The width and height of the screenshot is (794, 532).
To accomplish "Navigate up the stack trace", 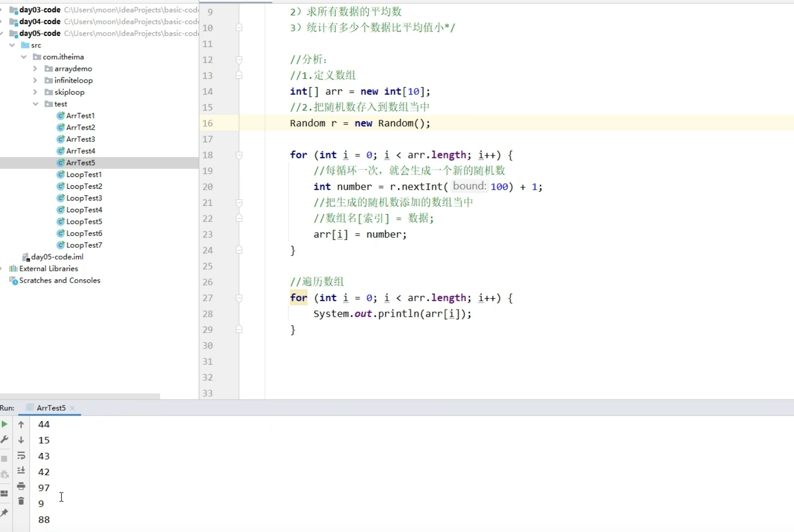I will click(x=21, y=424).
